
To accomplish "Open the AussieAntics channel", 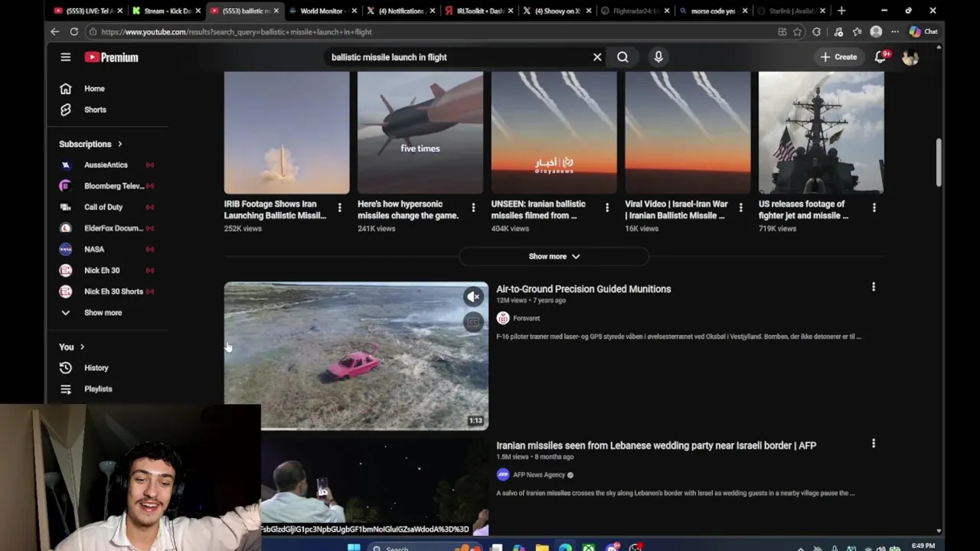I will click(107, 165).
